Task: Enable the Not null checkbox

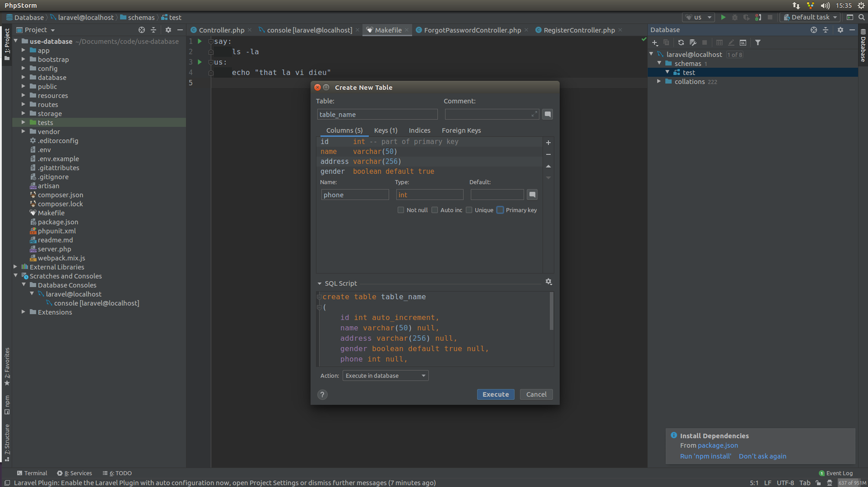Action: pyautogui.click(x=401, y=210)
